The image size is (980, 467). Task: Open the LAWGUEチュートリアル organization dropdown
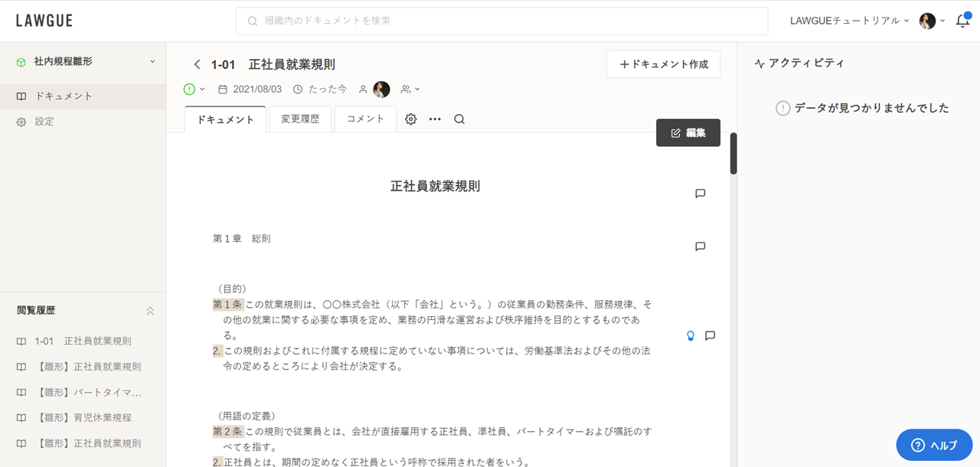[x=850, y=21]
